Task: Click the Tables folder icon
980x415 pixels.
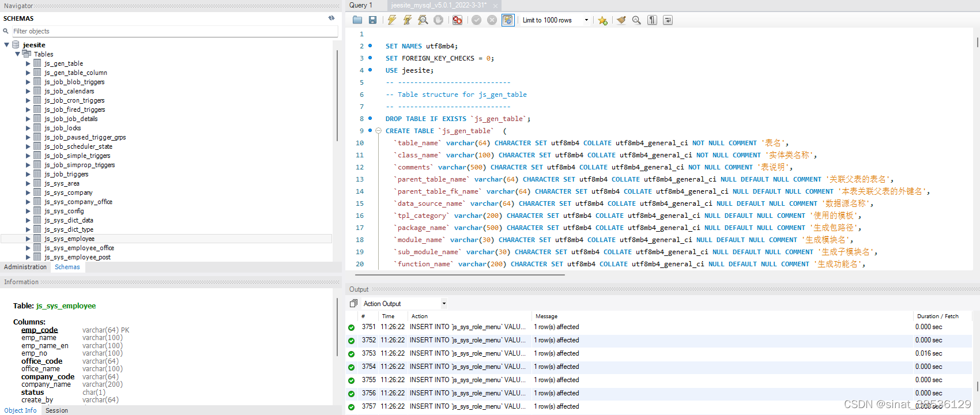Action: 27,54
